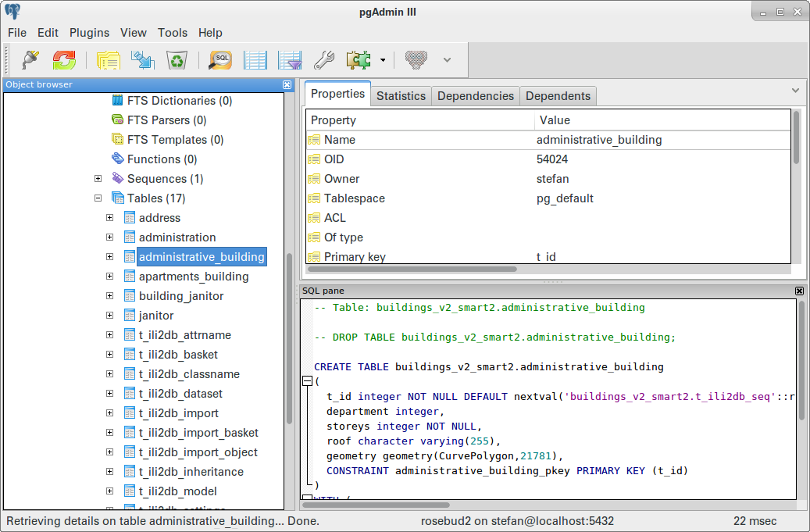810x532 pixels.
Task: Click the Tablespace value pg_default
Action: pyautogui.click(x=565, y=199)
